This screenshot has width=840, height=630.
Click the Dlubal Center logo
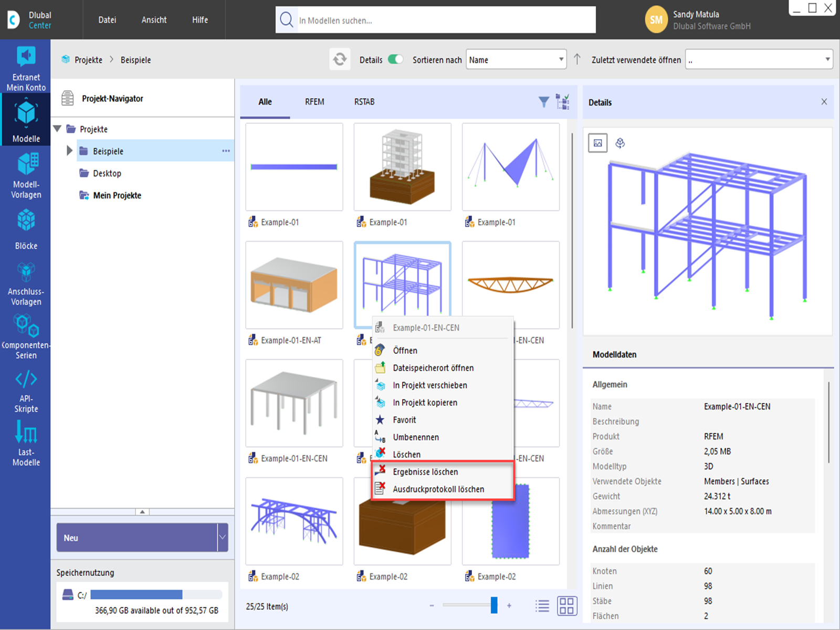29,20
